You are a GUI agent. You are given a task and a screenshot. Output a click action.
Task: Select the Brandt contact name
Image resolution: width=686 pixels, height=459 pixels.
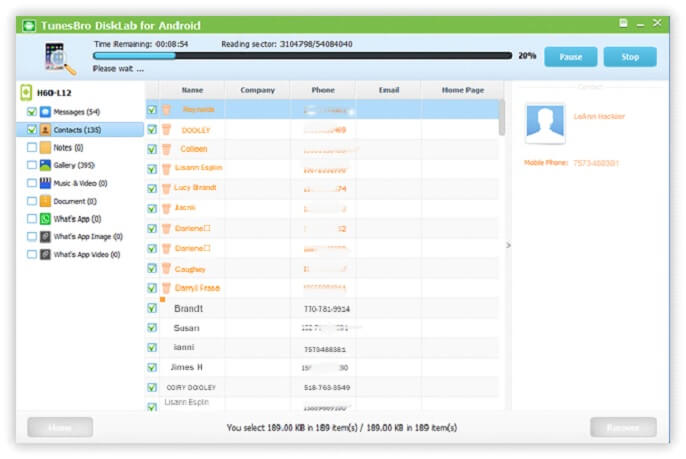[189, 308]
